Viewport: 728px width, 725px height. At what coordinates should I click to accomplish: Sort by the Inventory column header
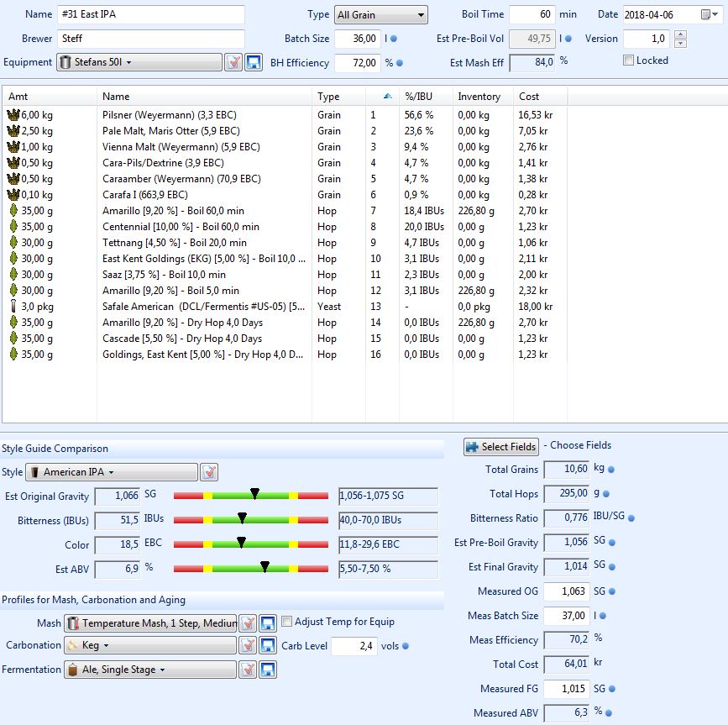coord(483,96)
